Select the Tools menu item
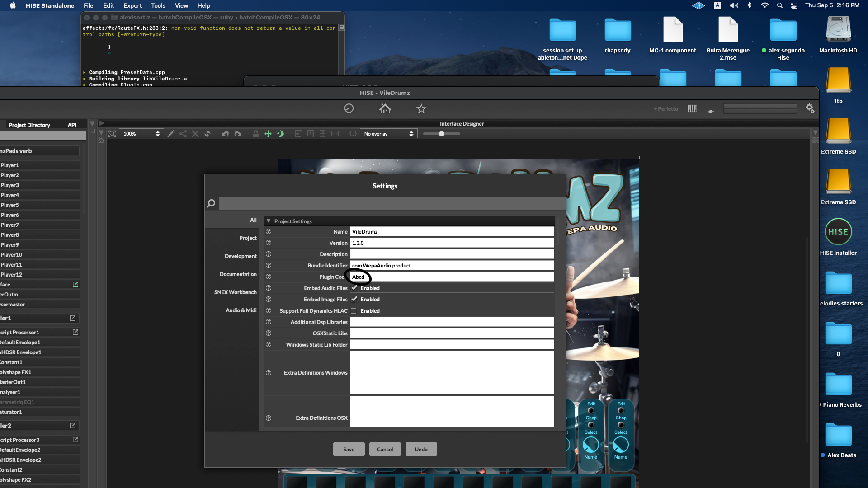Image resolution: width=868 pixels, height=488 pixels. click(x=157, y=5)
